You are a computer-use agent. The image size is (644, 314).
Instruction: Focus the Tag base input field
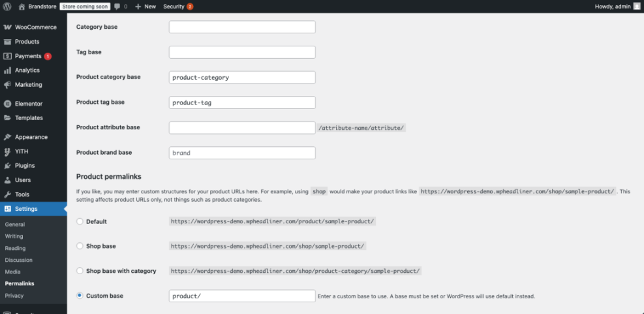[x=242, y=52]
